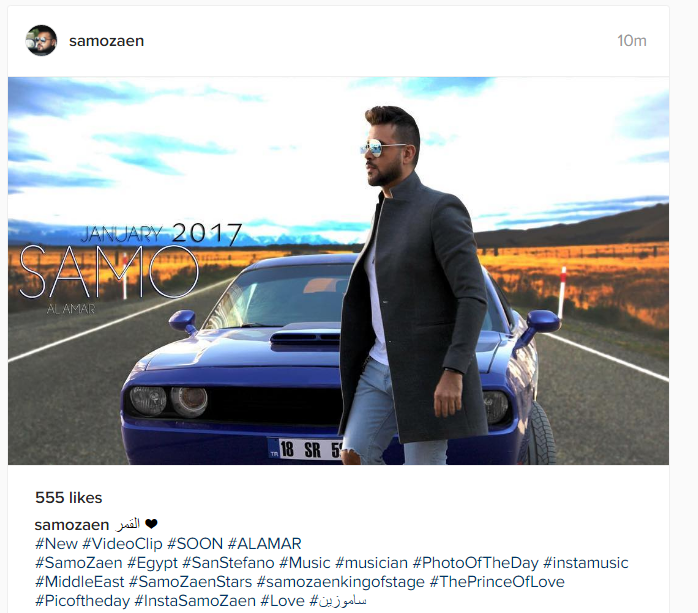698x613 pixels.
Task: Click samozaen username in caption
Action: tap(72, 525)
